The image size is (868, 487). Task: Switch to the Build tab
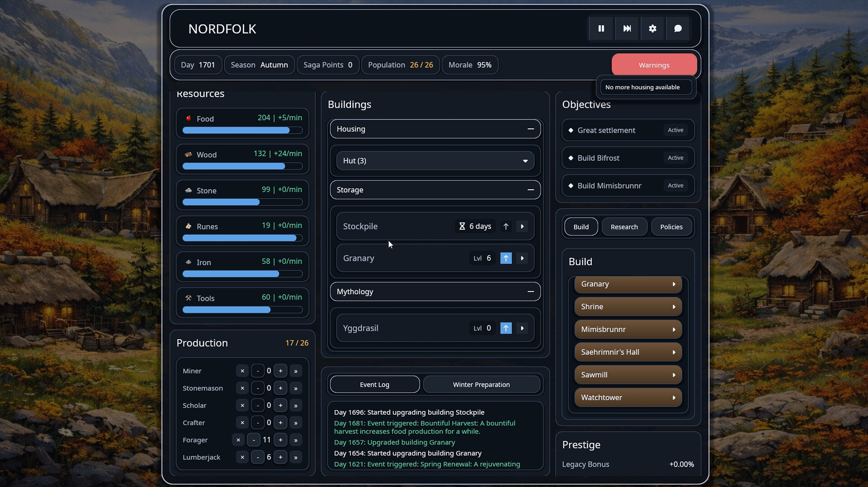click(x=581, y=227)
